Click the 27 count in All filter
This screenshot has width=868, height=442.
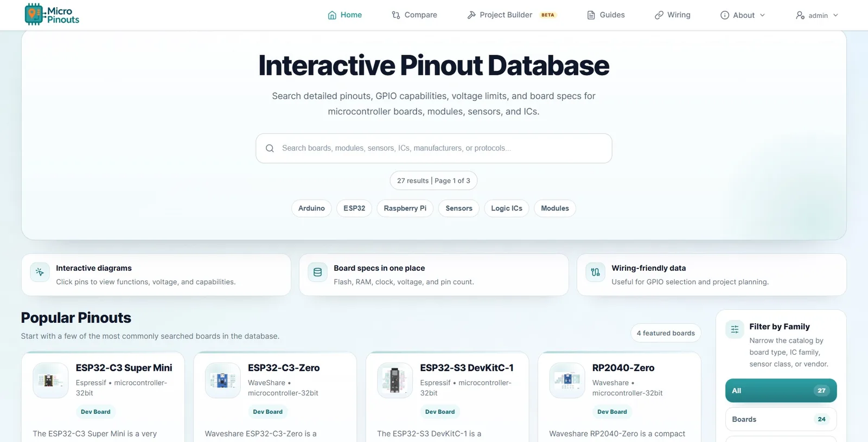click(821, 390)
